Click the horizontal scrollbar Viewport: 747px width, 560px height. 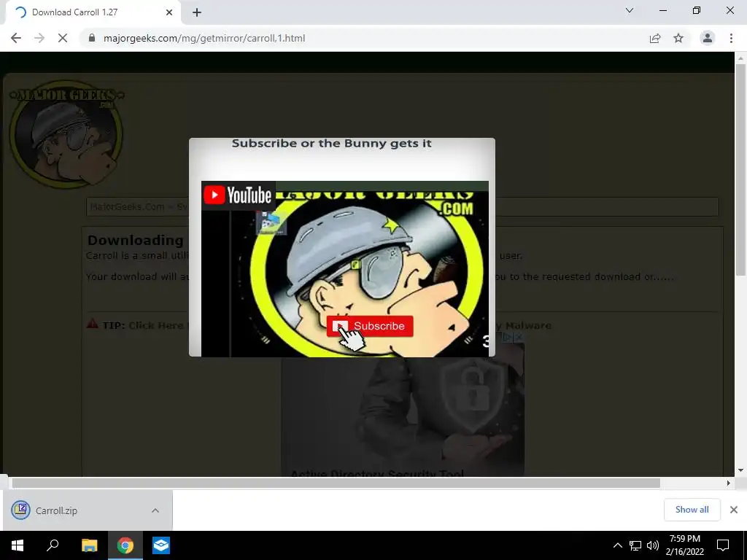coord(336,483)
